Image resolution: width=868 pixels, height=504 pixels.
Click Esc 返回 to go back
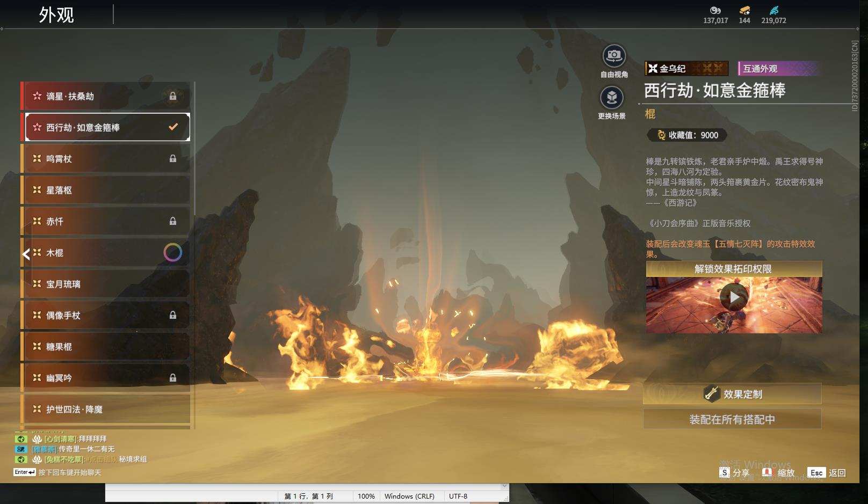(x=827, y=472)
